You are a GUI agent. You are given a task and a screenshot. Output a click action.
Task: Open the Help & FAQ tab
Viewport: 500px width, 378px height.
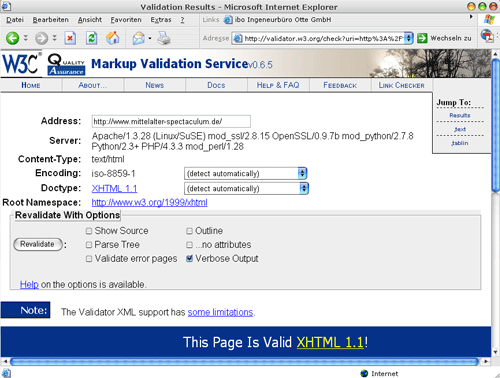coord(278,85)
